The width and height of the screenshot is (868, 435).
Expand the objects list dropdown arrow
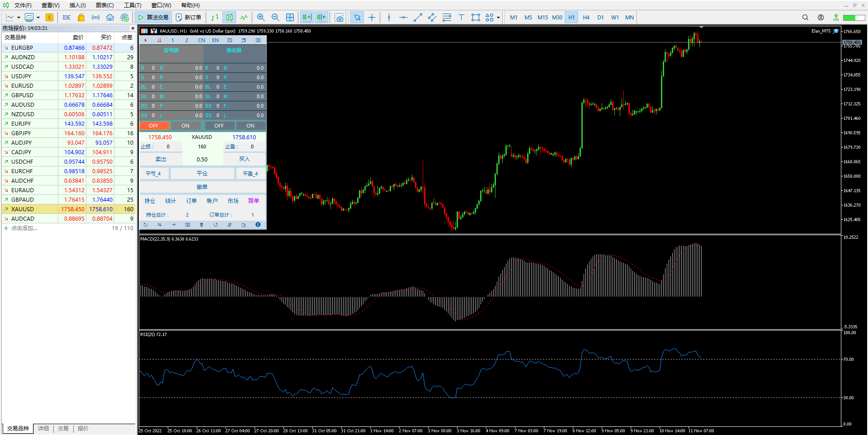click(498, 18)
